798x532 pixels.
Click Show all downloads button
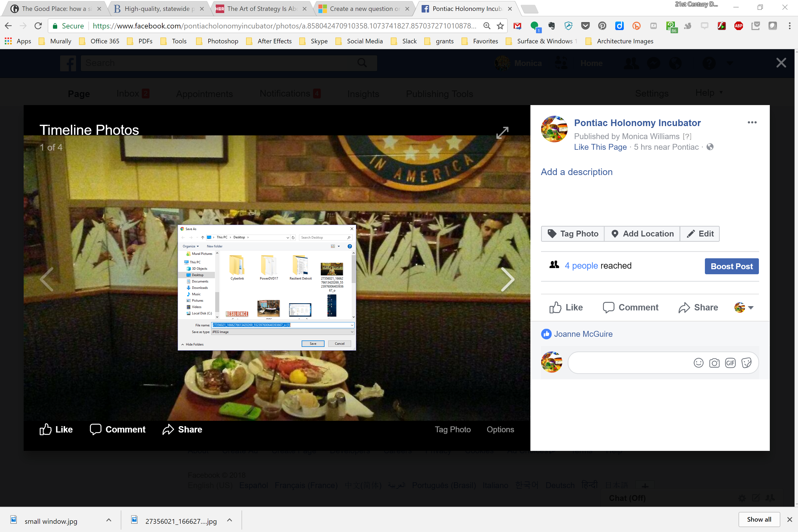(759, 519)
